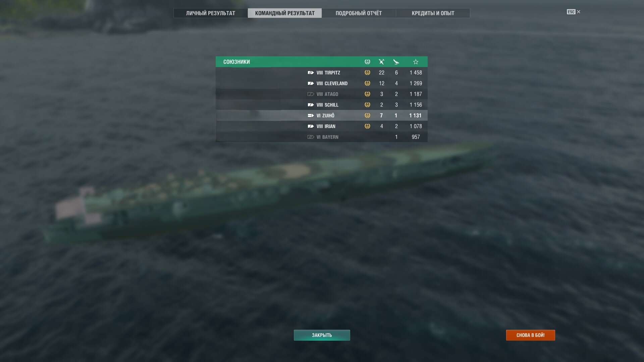Screen dimensions: 644x362
Task: Click the Снова в бой! button
Action: point(530,335)
